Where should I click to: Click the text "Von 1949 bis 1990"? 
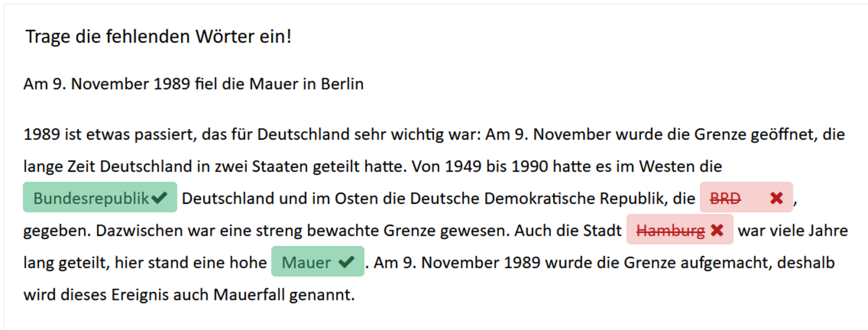(480, 167)
